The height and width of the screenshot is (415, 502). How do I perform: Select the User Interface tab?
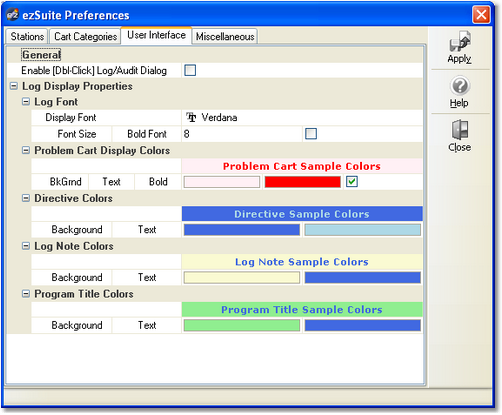click(x=156, y=35)
